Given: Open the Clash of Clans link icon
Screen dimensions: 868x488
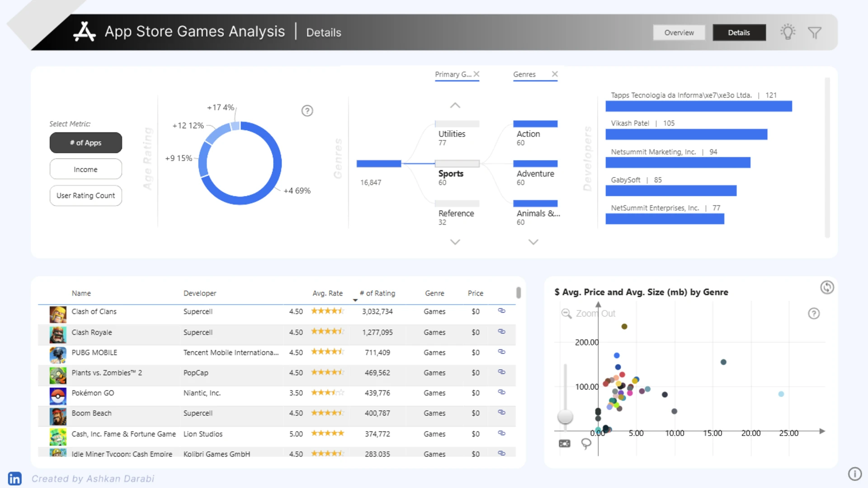Looking at the screenshot, I should tap(501, 311).
